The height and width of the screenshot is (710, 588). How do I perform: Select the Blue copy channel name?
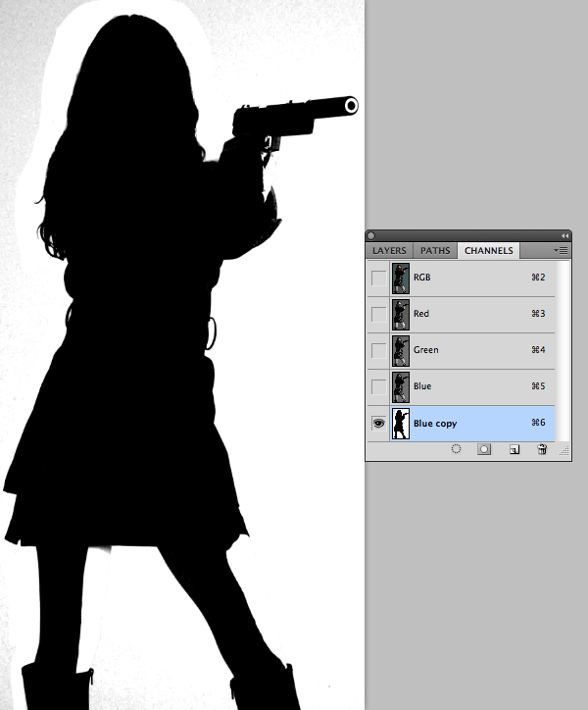(x=435, y=424)
